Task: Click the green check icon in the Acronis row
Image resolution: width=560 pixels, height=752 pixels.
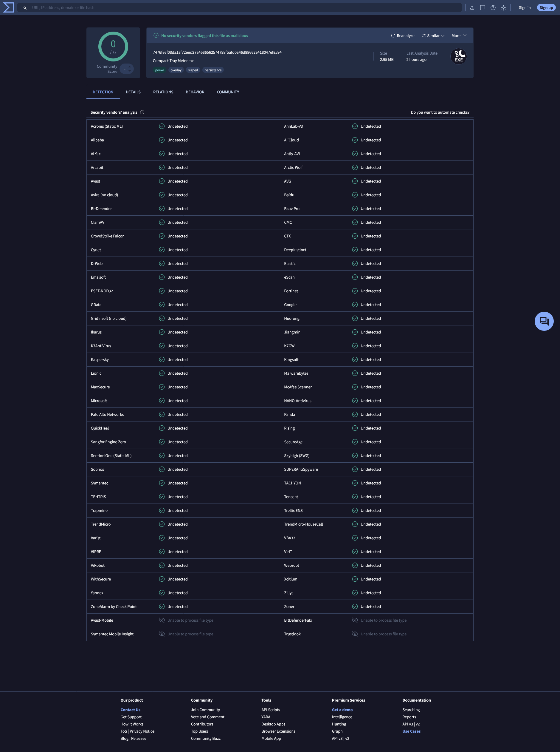Action: (162, 126)
